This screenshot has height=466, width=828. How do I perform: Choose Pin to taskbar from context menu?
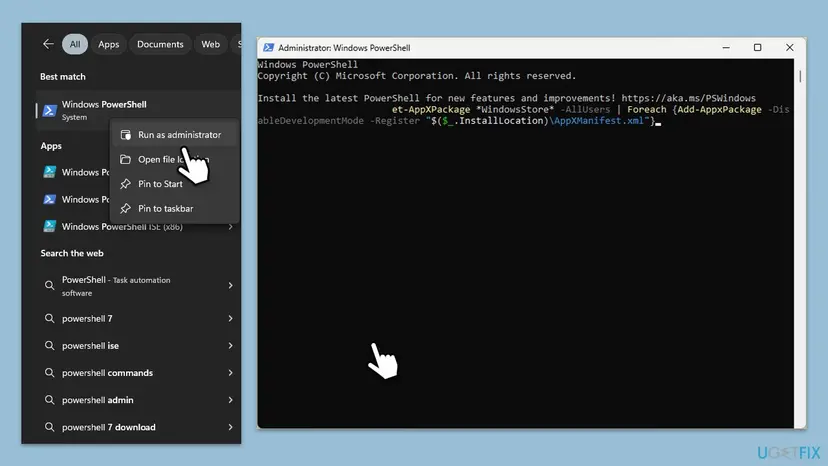pyautogui.click(x=175, y=208)
